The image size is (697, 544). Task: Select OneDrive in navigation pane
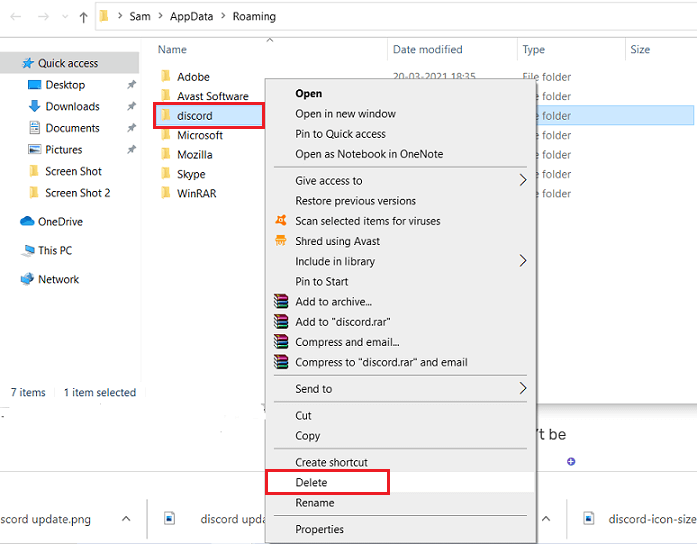(60, 222)
